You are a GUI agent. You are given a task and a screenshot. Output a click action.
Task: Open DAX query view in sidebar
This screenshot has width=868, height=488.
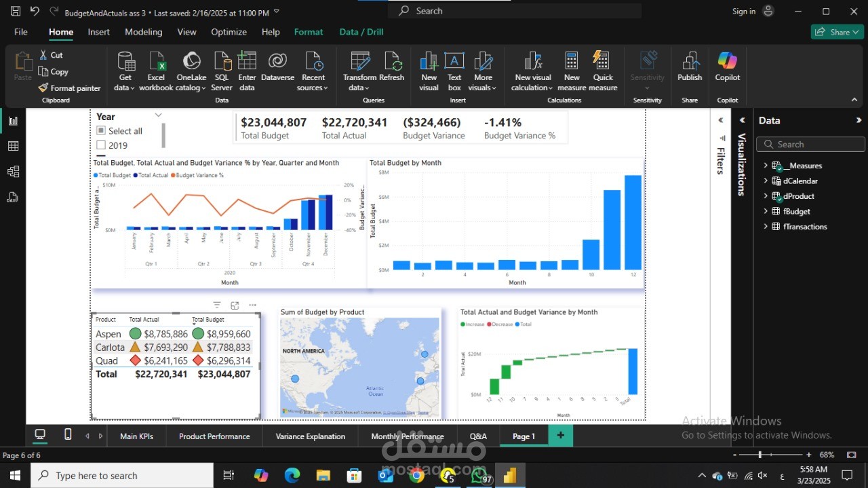[x=13, y=198]
